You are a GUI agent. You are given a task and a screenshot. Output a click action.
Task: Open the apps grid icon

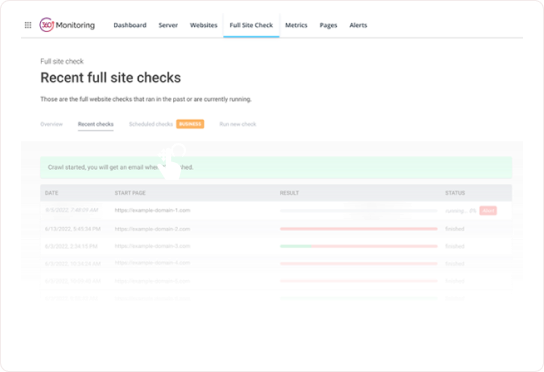28,25
